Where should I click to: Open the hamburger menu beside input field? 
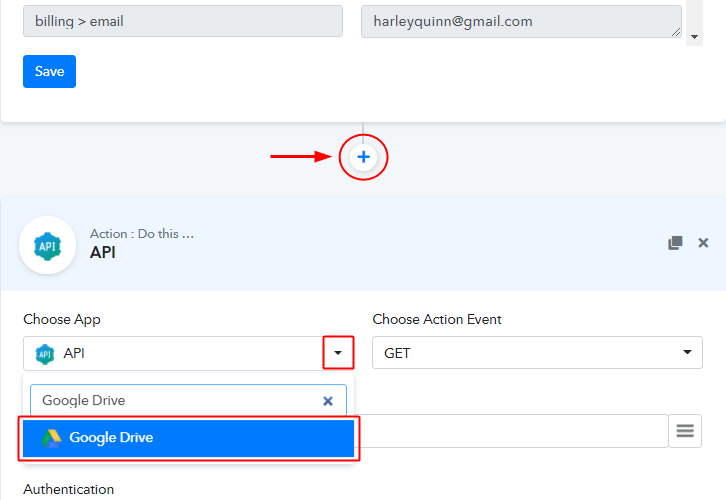click(685, 431)
